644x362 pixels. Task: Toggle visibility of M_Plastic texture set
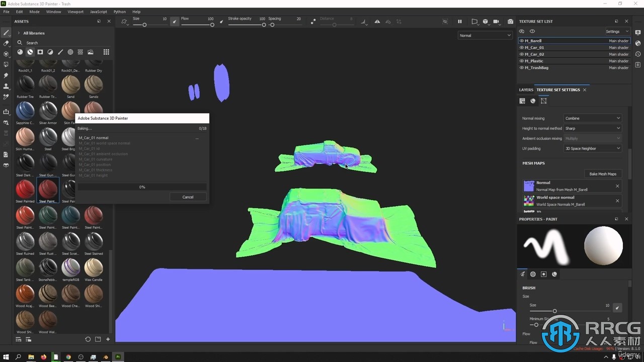tap(522, 61)
